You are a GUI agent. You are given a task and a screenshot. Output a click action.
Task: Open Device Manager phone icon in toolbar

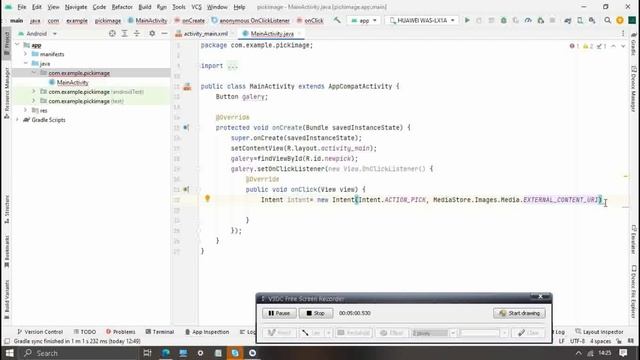580,20
